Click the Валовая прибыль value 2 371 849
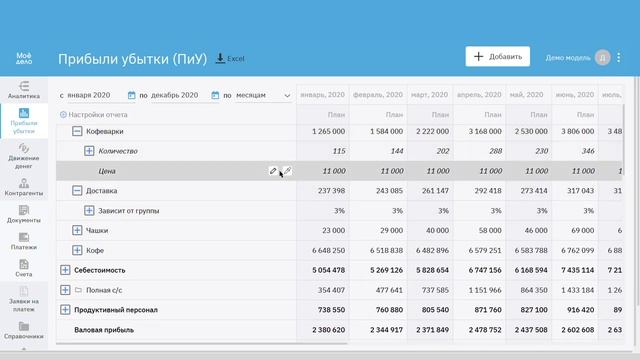Image resolution: width=640 pixels, height=360 pixels. (432, 330)
